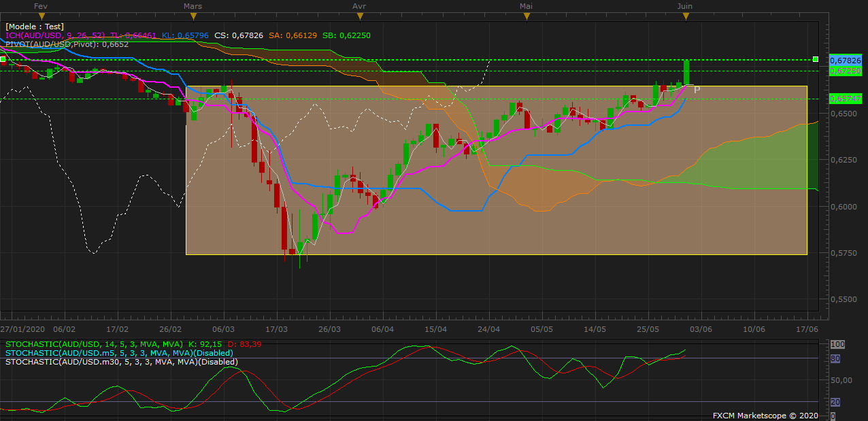The height and width of the screenshot is (421, 868).
Task: Click the 80 overbought level label
Action: [x=836, y=358]
